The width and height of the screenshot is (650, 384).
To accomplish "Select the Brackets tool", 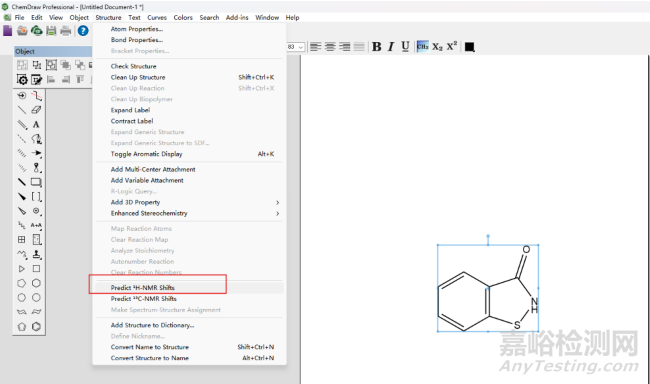I will point(36,197).
